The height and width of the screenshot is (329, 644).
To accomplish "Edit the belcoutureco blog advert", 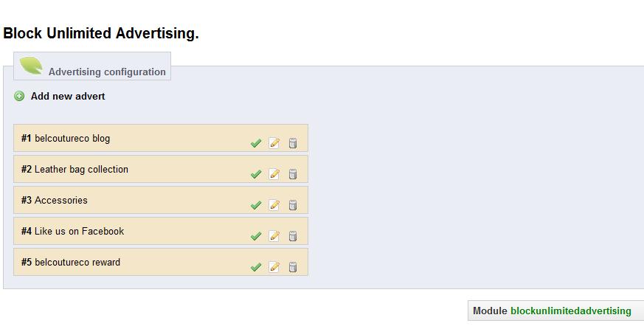I will 274,143.
